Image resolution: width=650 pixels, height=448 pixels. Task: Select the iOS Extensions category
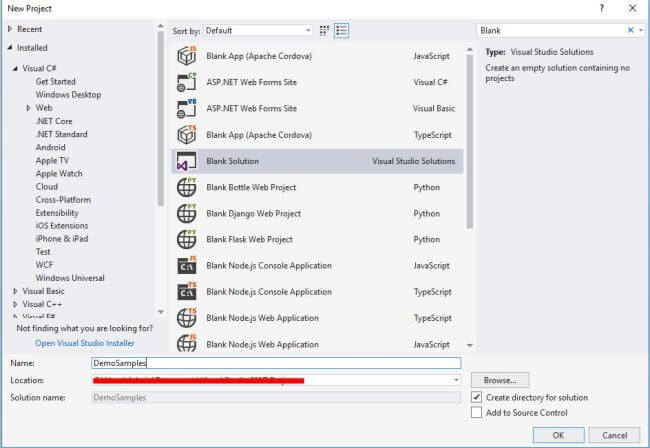click(62, 226)
